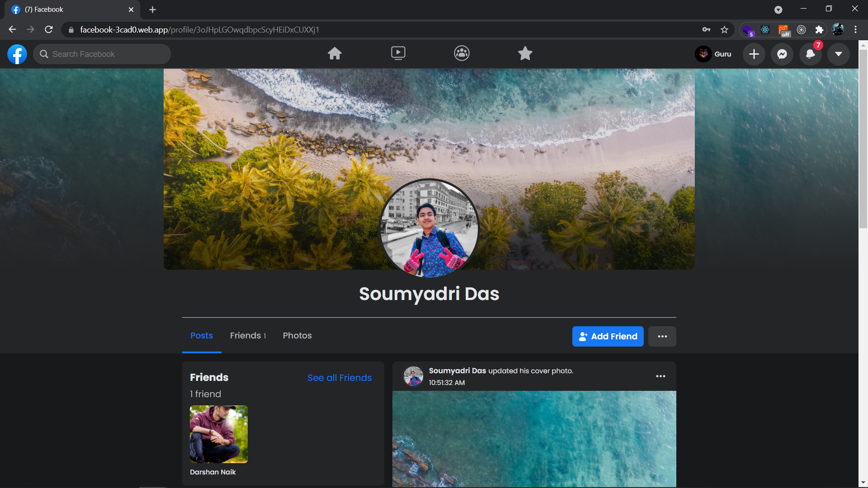The image size is (868, 488).
Task: Switch to the Photos tab
Action: [297, 336]
